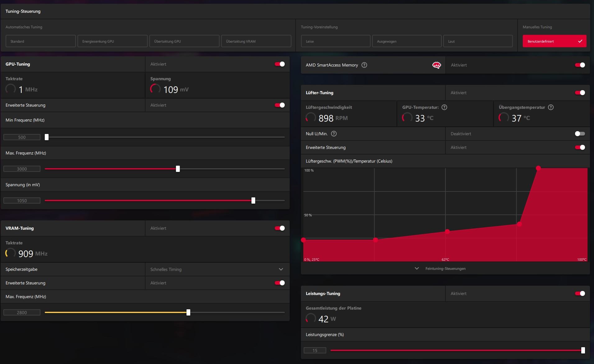Disable the GPU-Tuning toggle
The height and width of the screenshot is (364, 594).
[x=279, y=64]
